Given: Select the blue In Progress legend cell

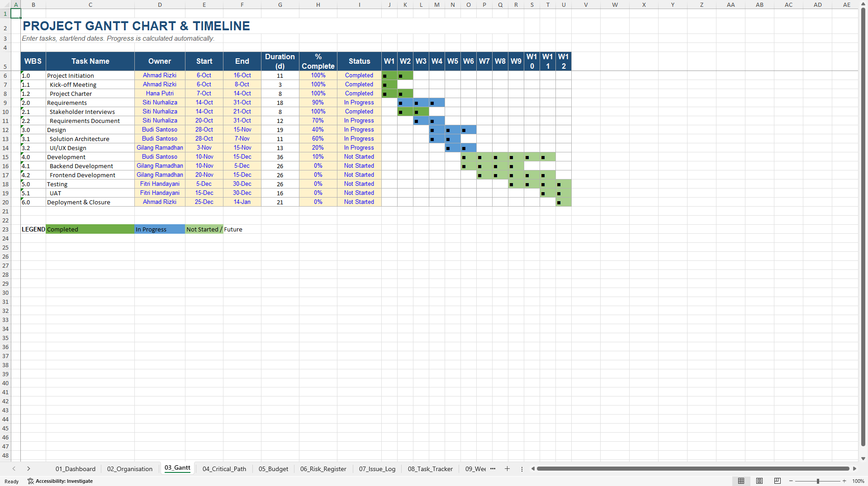Looking at the screenshot, I should point(160,229).
